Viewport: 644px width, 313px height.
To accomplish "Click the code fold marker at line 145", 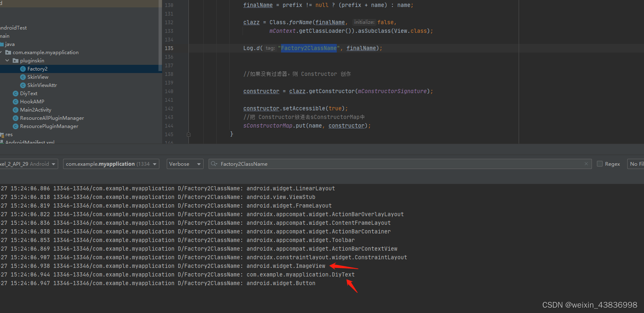I will 188,135.
